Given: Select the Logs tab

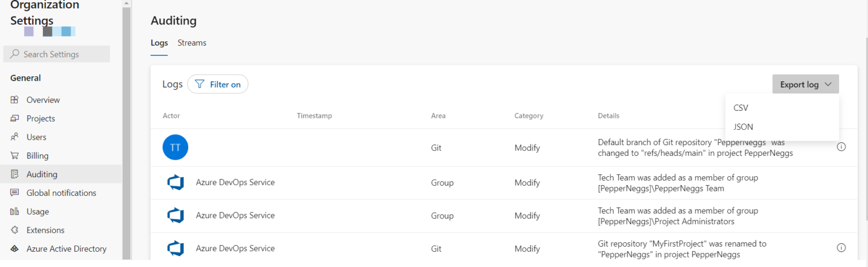Looking at the screenshot, I should tap(159, 43).
